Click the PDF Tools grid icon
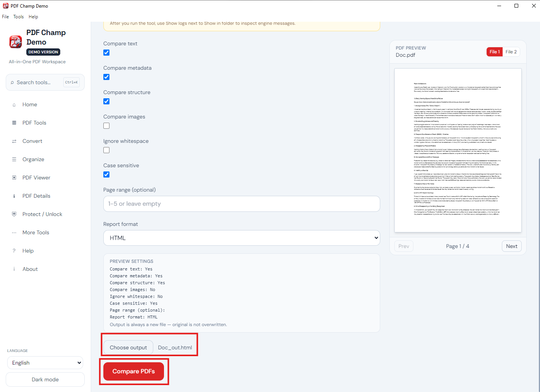Viewport: 540px width, 392px height. 14,123
